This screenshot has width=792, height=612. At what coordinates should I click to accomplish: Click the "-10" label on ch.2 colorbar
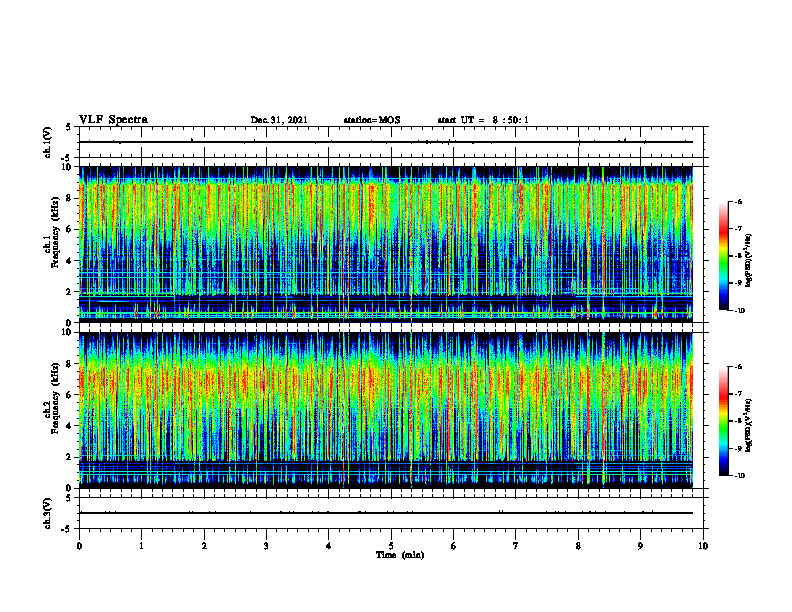[739, 476]
